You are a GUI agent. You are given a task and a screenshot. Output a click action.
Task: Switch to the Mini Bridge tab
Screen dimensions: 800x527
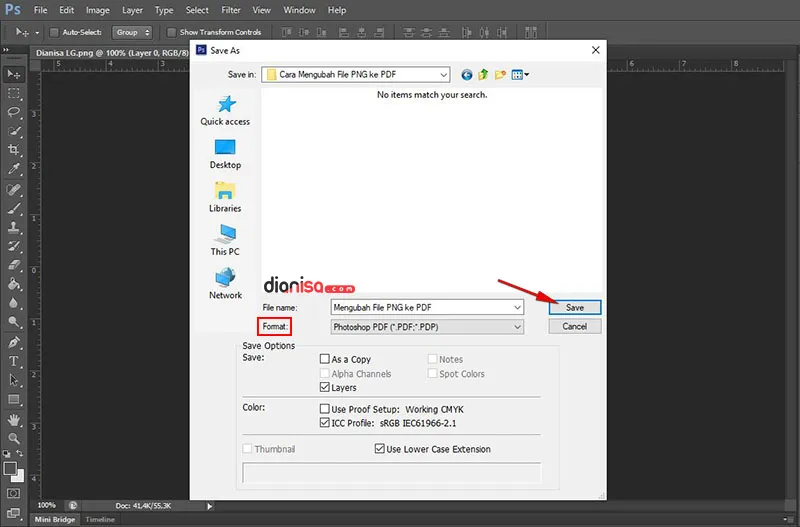[x=55, y=519]
